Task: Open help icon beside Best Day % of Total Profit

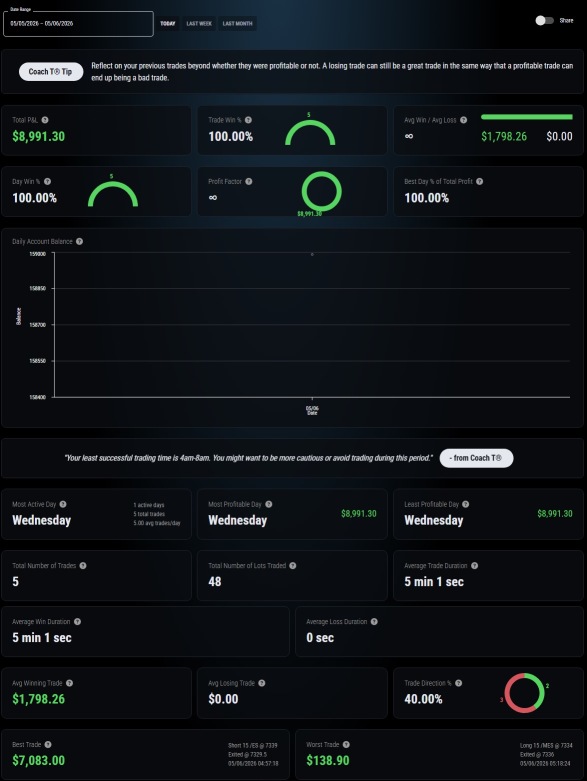Action: coord(479,182)
